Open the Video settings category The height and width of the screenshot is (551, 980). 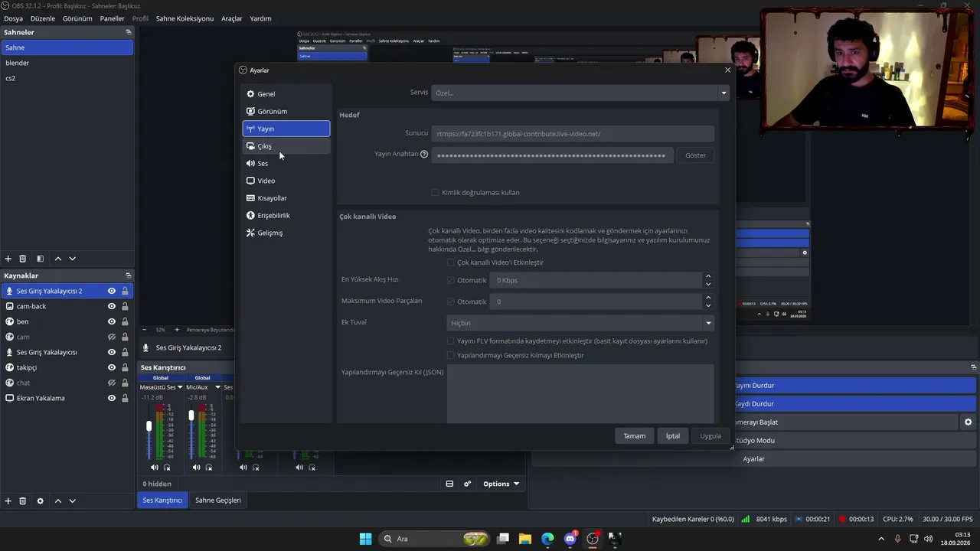(286, 181)
